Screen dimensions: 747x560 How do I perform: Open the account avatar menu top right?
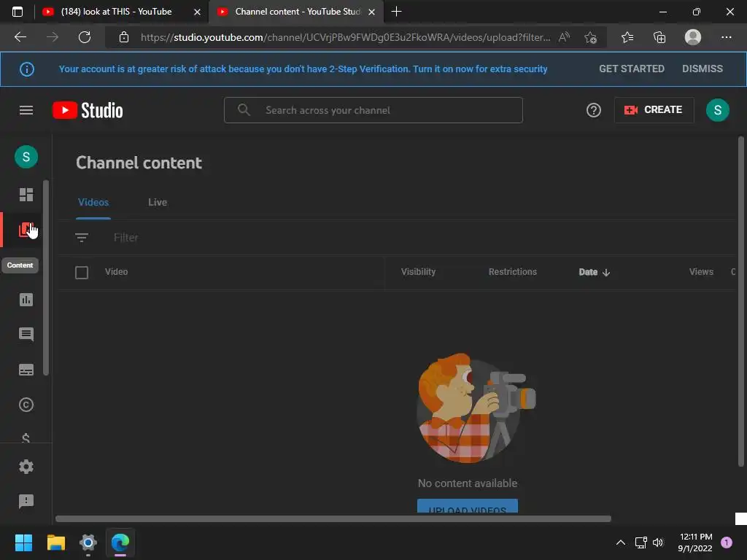click(x=718, y=110)
